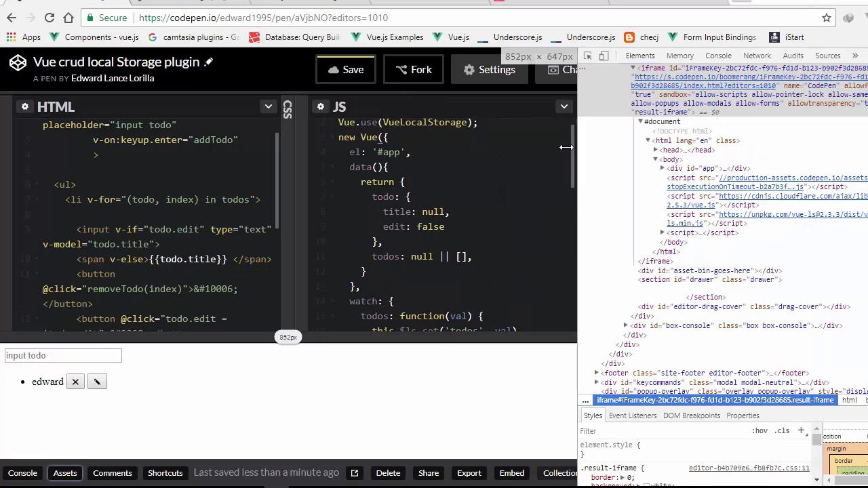This screenshot has height=488, width=868.
Task: Expand the border property in result-iframe rule
Action: click(622, 477)
